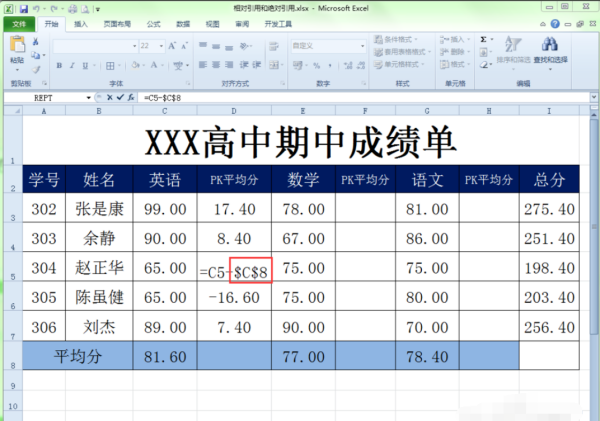The image size is (600, 421).
Task: Switch to the 页面布局 tab
Action: coord(117,24)
